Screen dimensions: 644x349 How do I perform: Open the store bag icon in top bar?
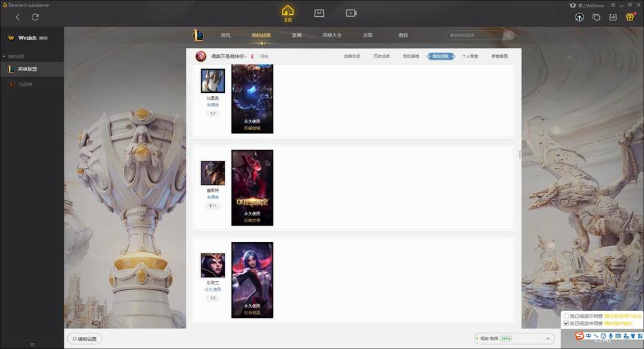[x=319, y=13]
